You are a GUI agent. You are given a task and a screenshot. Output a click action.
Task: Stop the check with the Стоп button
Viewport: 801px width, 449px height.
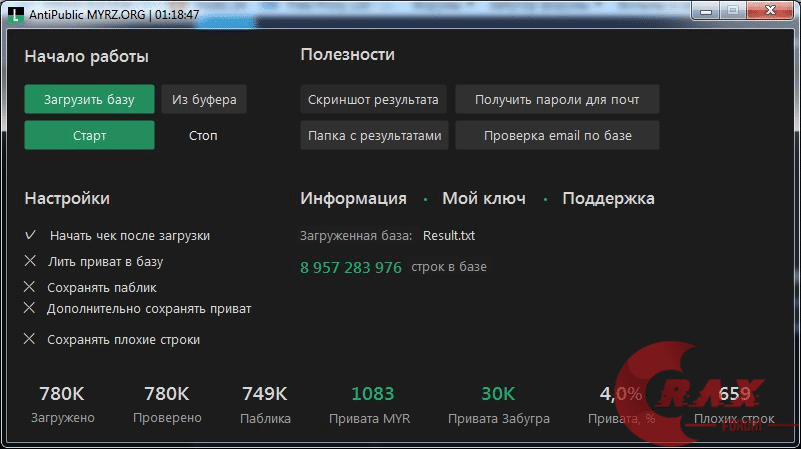click(x=203, y=135)
